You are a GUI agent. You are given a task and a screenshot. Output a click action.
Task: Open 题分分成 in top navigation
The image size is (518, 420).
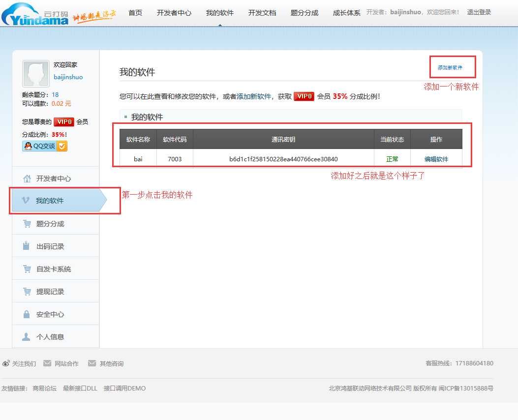click(x=305, y=13)
